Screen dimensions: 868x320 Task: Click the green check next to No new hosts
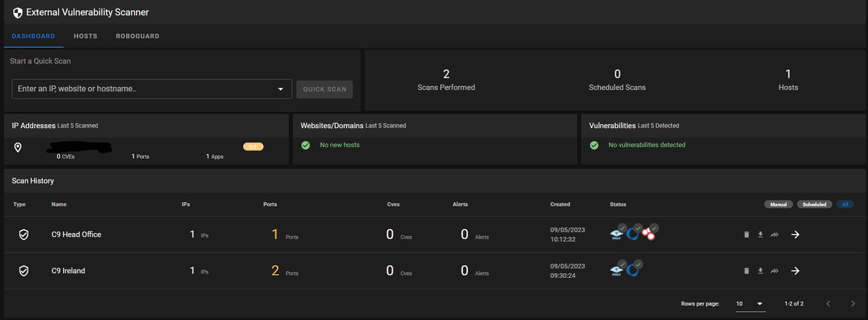tap(305, 145)
